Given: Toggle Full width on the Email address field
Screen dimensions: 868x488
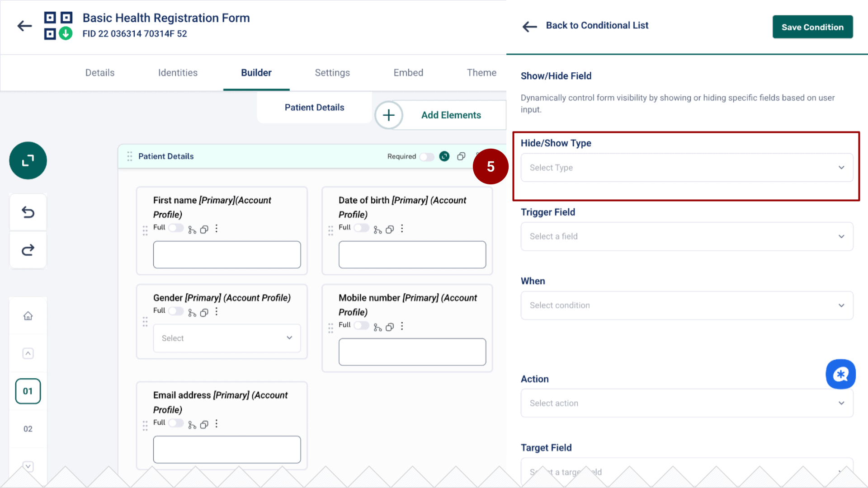Looking at the screenshot, I should [175, 423].
